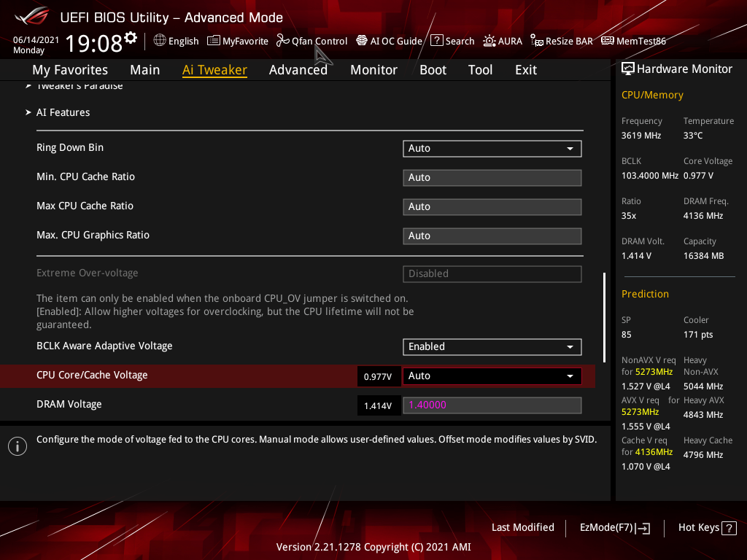Open Qfan Control fan icon
Image resolution: width=747 pixels, height=560 pixels.
[x=283, y=41]
